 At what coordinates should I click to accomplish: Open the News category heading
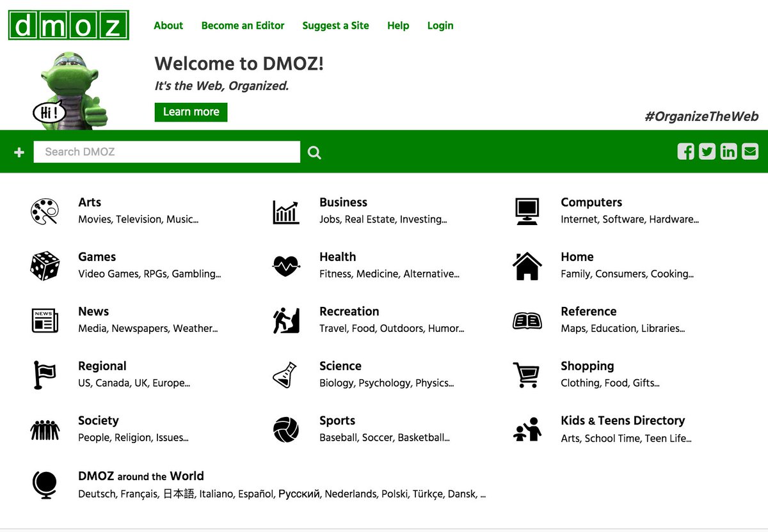coord(93,311)
